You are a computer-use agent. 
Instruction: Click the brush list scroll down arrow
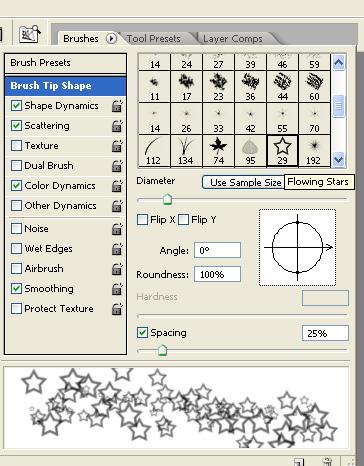339,159
